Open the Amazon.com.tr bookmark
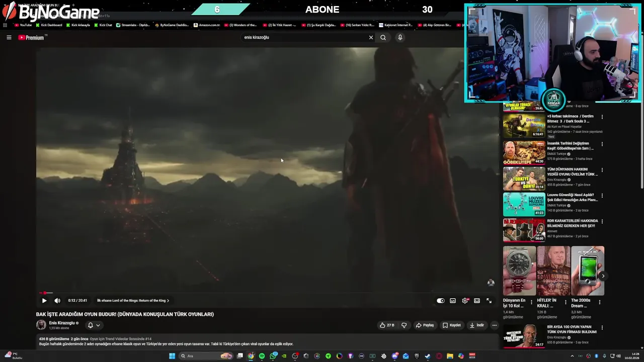The height and width of the screenshot is (362, 644). (x=207, y=25)
